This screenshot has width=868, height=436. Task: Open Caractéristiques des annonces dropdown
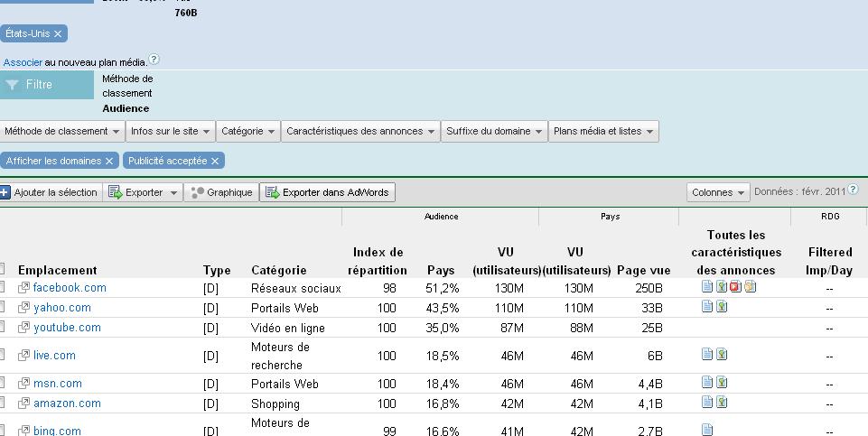click(360, 131)
